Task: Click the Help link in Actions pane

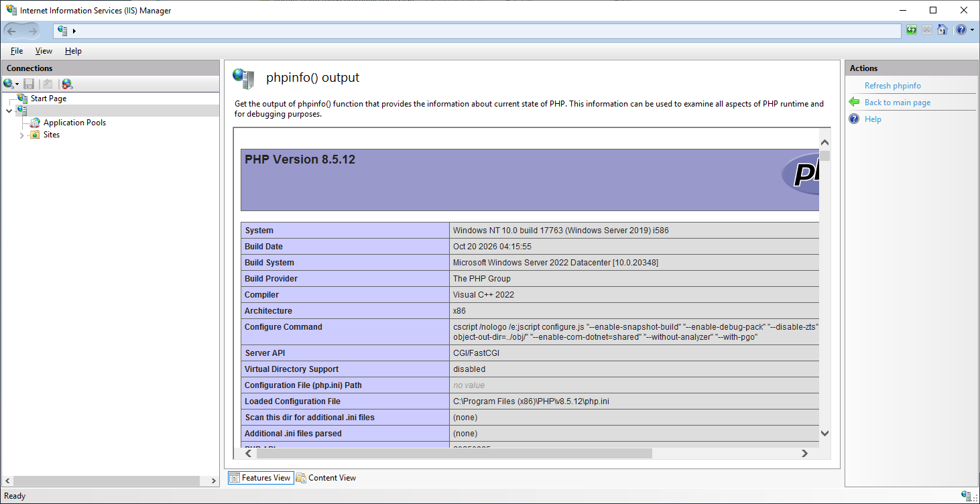Action: tap(873, 119)
